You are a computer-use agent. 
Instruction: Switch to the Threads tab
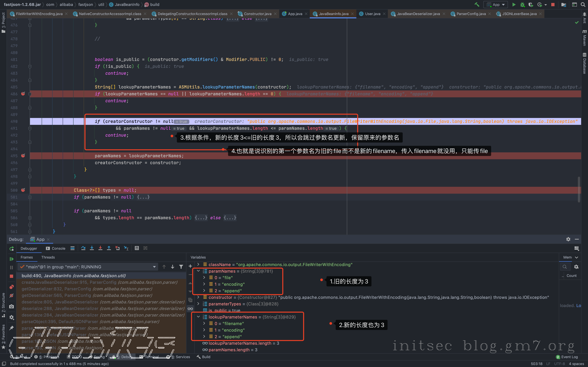pyautogui.click(x=48, y=257)
